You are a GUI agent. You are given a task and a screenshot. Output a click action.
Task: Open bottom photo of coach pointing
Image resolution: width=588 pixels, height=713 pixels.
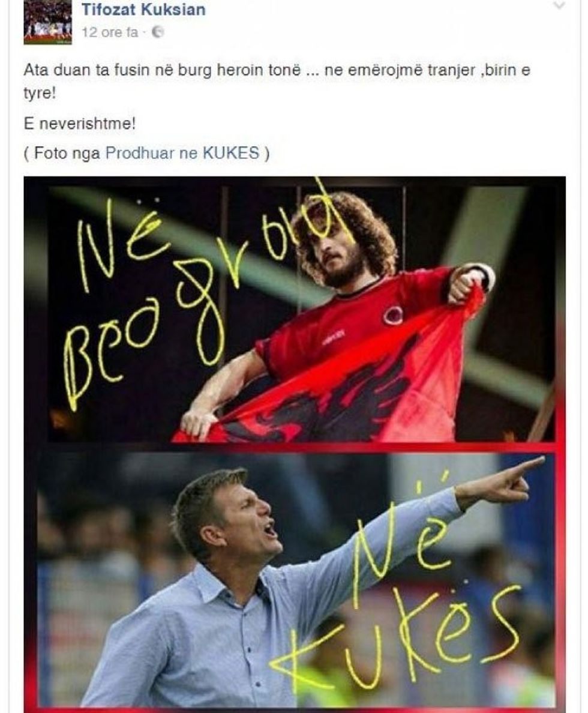click(x=296, y=580)
